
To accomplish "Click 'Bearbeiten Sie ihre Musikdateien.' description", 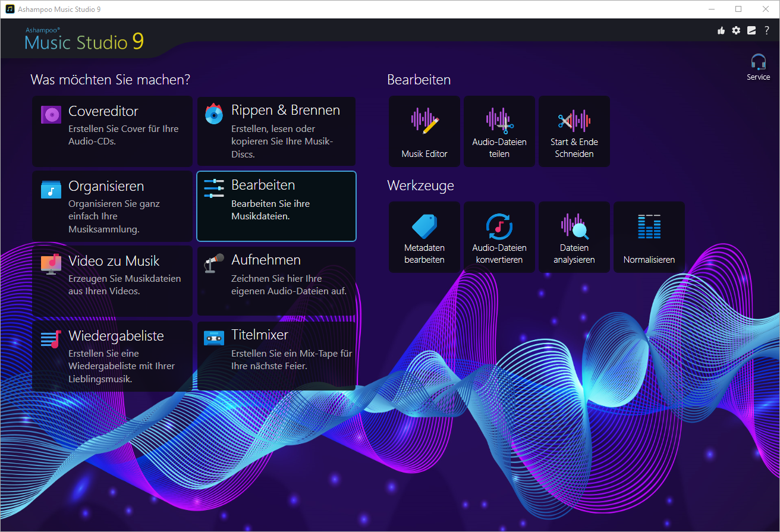I will [271, 210].
